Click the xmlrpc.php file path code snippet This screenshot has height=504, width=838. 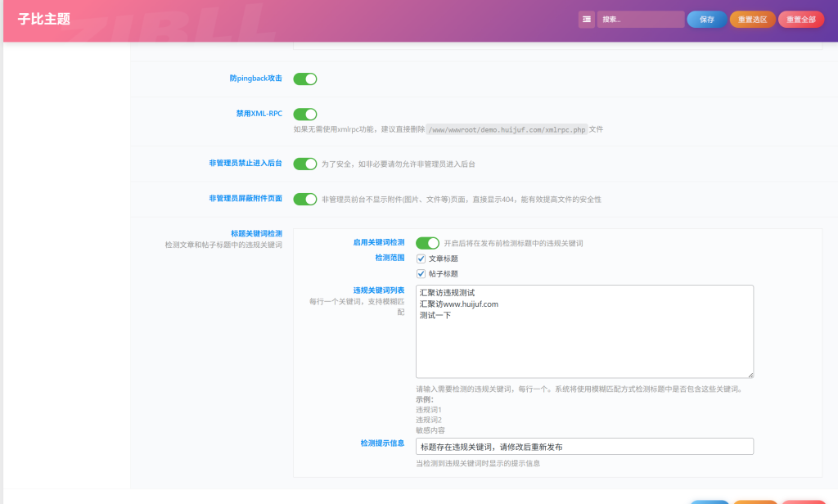[x=507, y=130]
